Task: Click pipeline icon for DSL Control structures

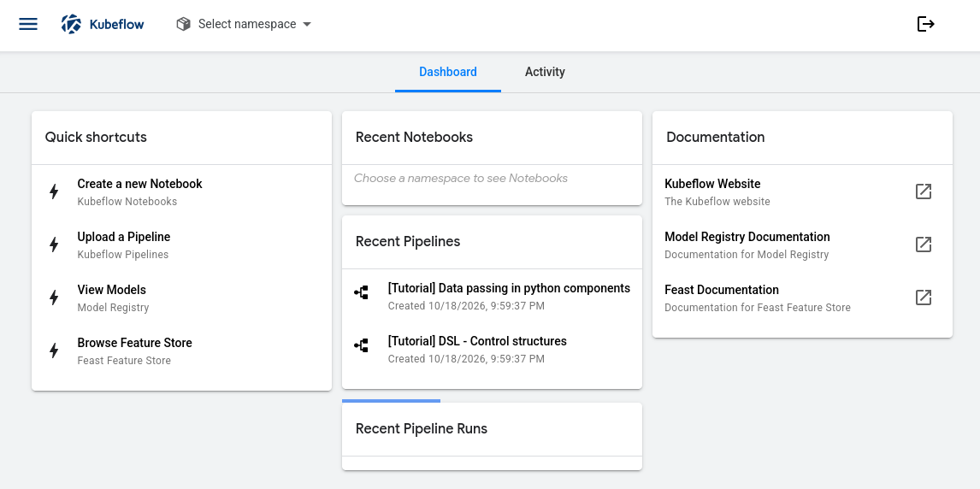Action: coord(361,345)
